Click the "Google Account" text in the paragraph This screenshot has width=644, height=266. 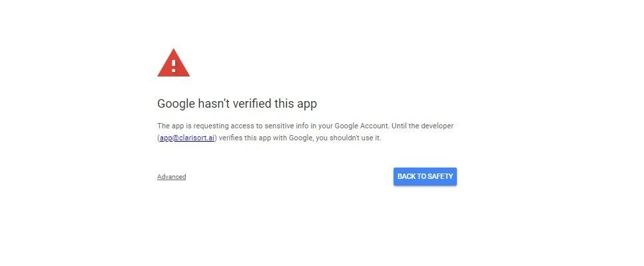(362, 126)
